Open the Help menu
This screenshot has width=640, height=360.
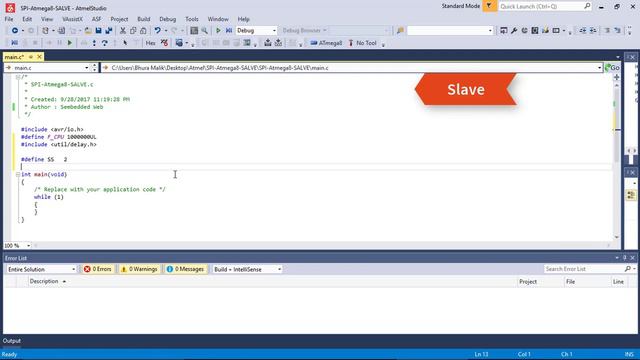243,19
